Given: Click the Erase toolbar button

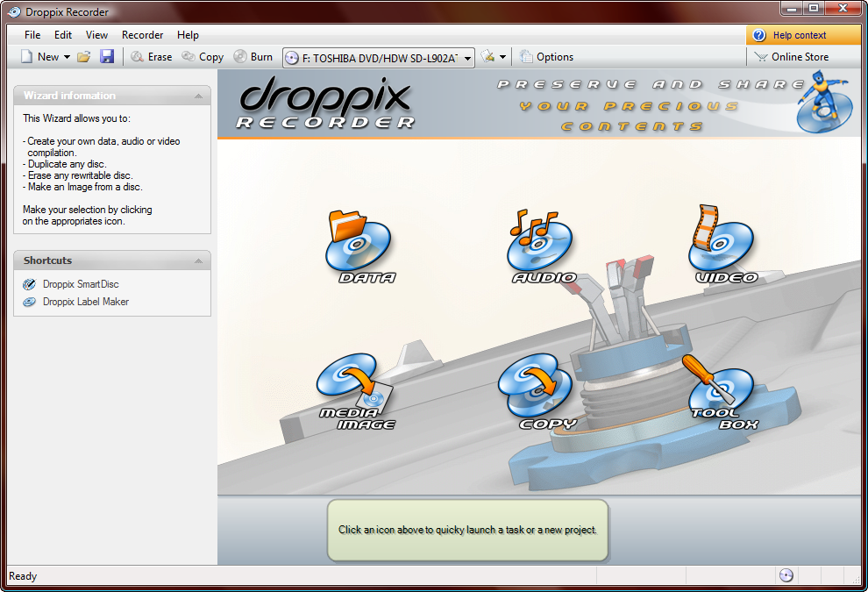Looking at the screenshot, I should click(x=152, y=56).
